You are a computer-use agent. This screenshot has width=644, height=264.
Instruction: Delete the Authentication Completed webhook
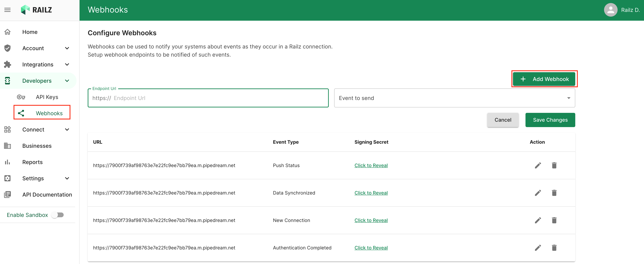554,248
